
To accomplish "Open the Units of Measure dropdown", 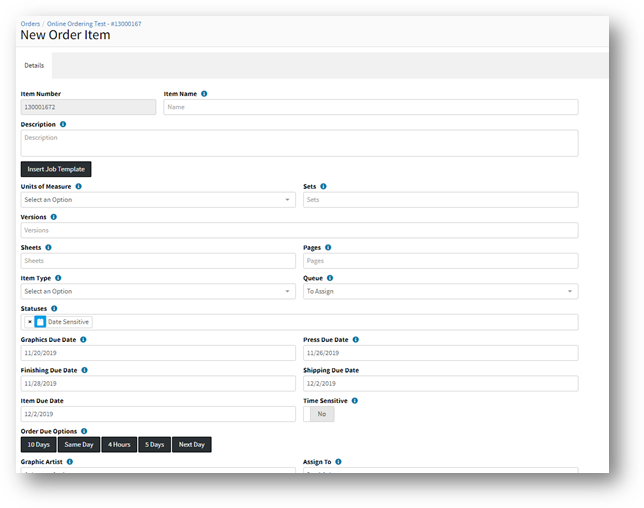I will (158, 200).
